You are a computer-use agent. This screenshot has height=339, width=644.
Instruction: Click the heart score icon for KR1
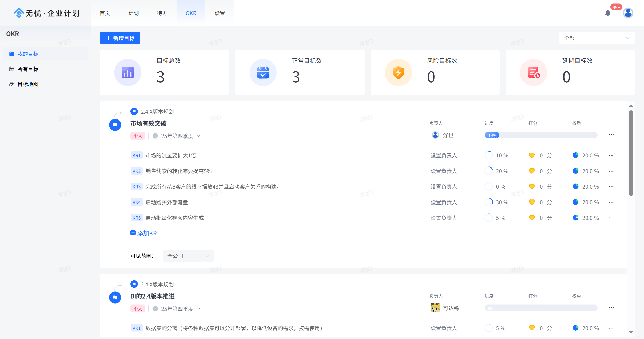532,155
